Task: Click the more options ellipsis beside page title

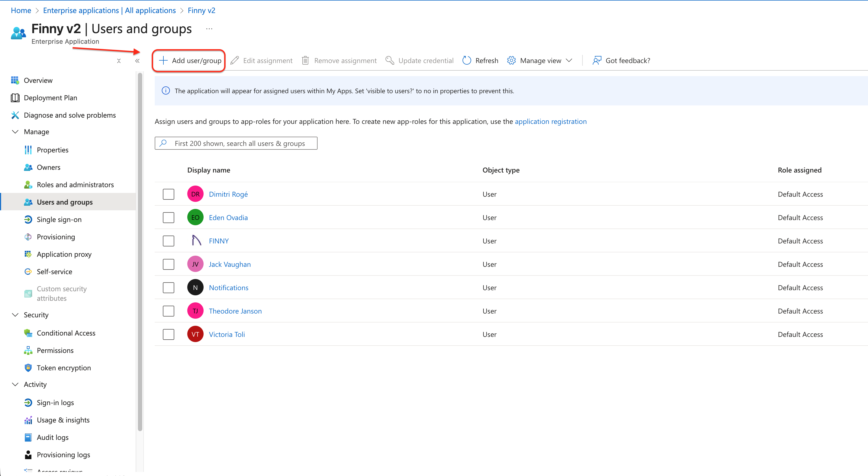Action: 209,29
